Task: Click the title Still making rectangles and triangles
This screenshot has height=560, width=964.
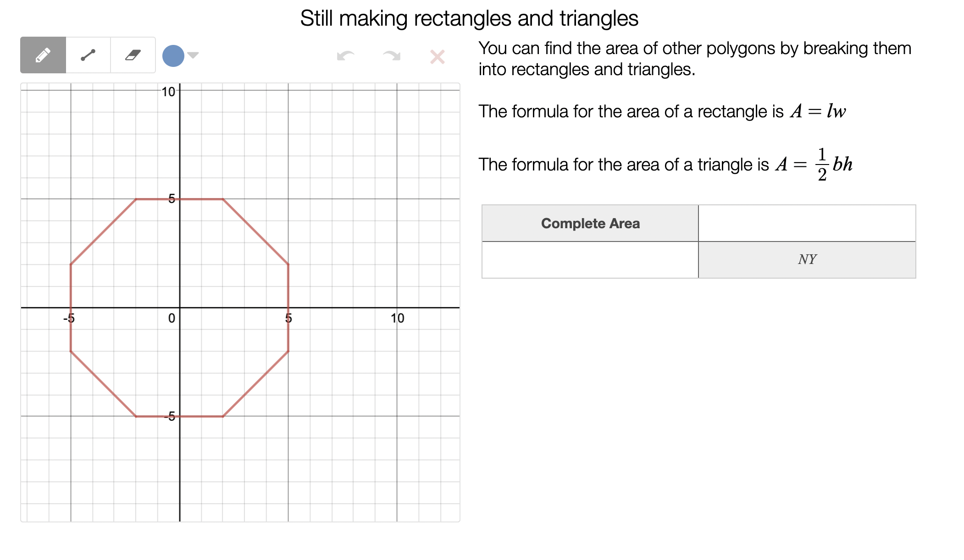Action: (469, 19)
